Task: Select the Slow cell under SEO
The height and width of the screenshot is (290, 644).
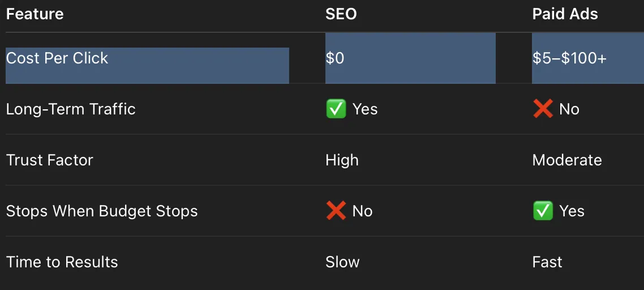Action: coord(342,262)
